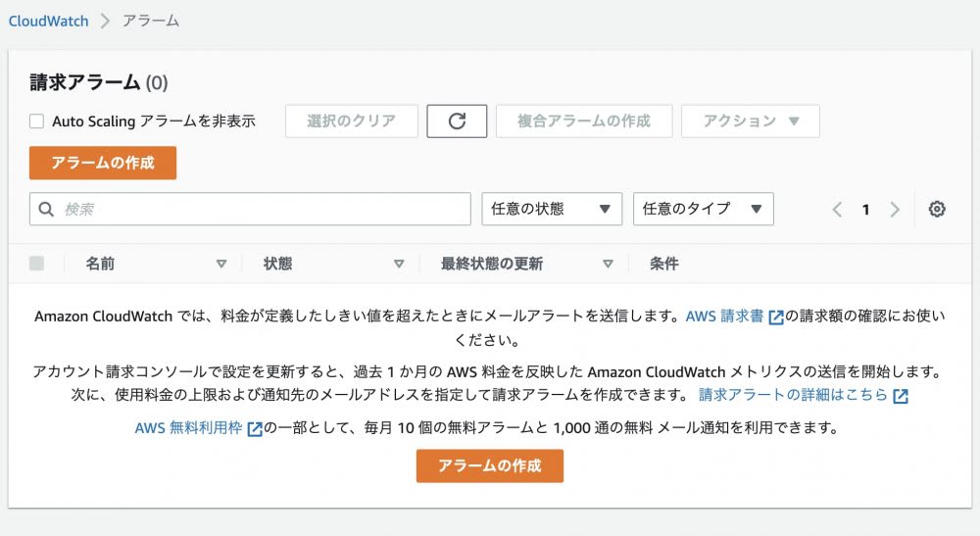Viewport: 980px width, 536px height.
Task: Open the 任意の状態 dropdown
Action: click(552, 209)
